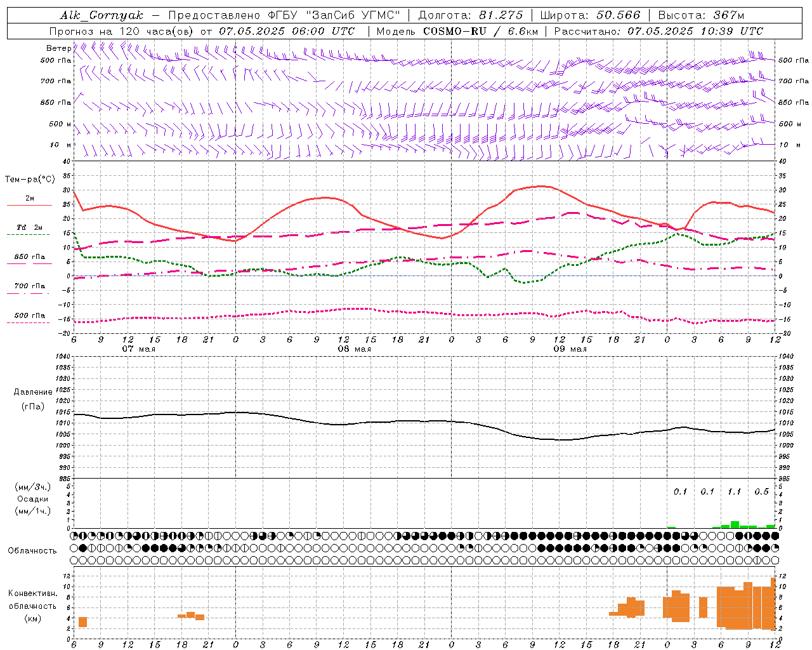Click the Конвективн. label text
Image resolution: width=812 pixels, height=650 pixels.
click(x=33, y=594)
